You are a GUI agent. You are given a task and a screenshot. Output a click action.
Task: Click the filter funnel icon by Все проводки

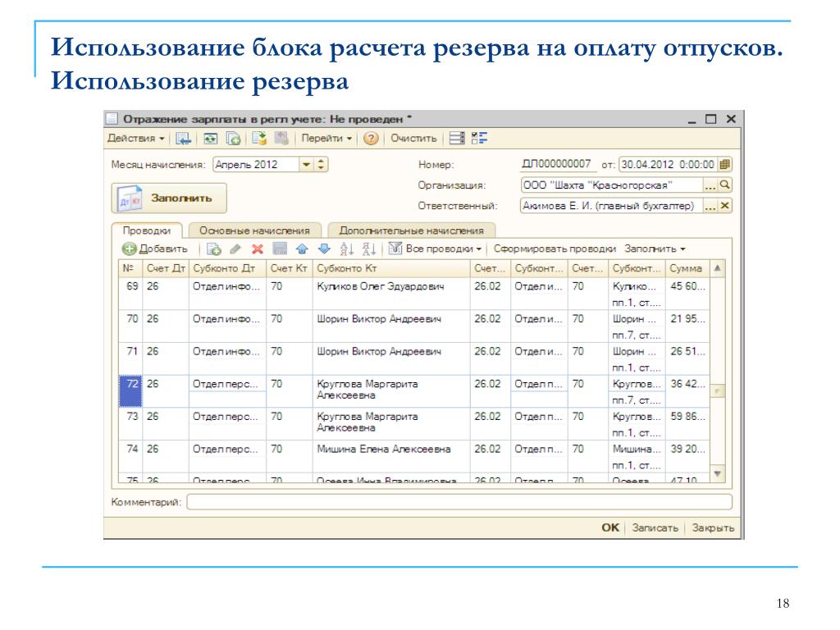coord(395,248)
